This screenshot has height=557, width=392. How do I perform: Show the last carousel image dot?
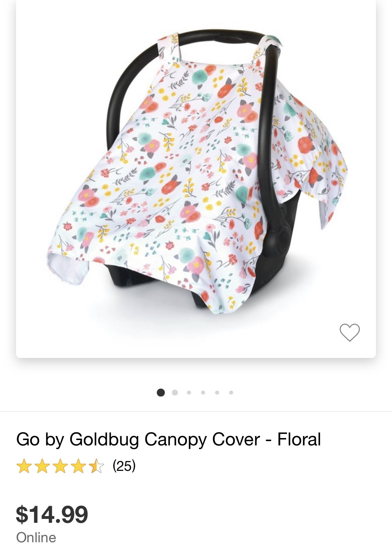click(231, 392)
